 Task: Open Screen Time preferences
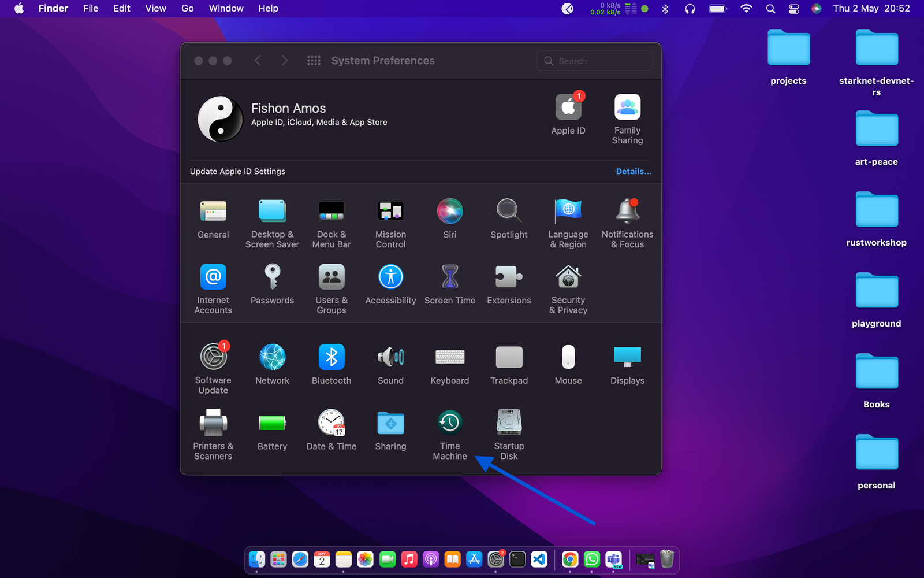[449, 278]
